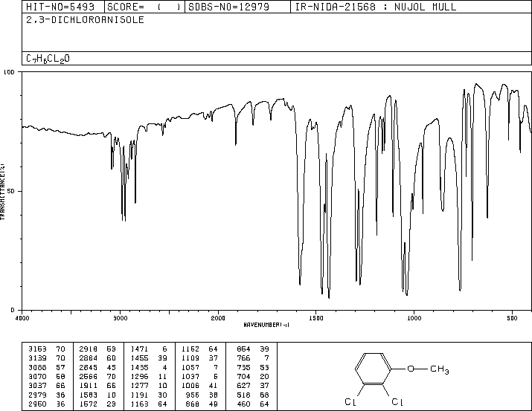Click the 'WAVENUMBER' x-axis title
This screenshot has width=532, height=411.
point(266,325)
